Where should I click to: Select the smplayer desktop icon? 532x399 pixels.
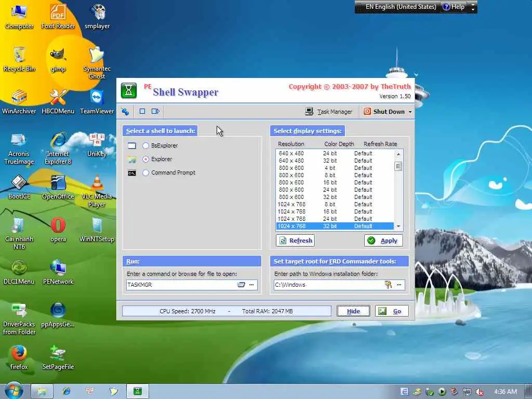click(x=97, y=16)
